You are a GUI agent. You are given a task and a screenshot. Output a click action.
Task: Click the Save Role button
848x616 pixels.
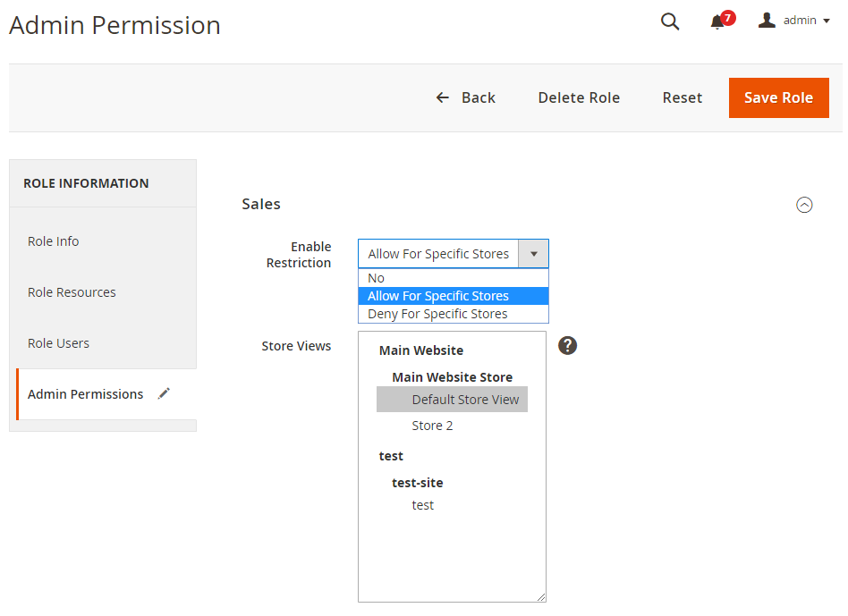point(778,97)
